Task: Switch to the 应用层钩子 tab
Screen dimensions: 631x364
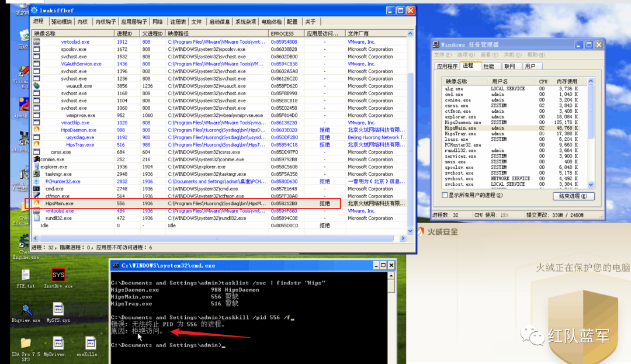Action: pos(134,22)
